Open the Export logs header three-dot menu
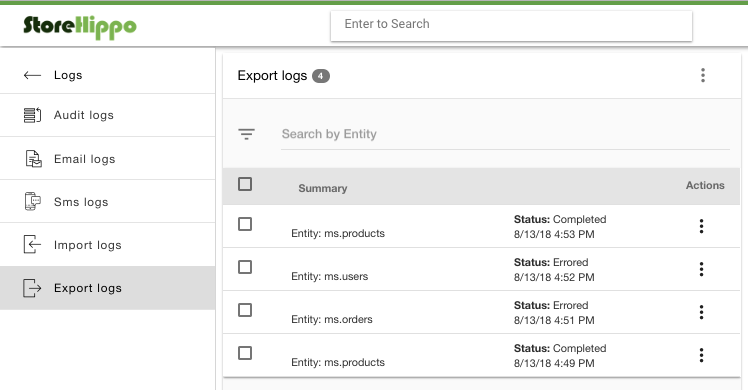This screenshot has width=748, height=390. [703, 75]
